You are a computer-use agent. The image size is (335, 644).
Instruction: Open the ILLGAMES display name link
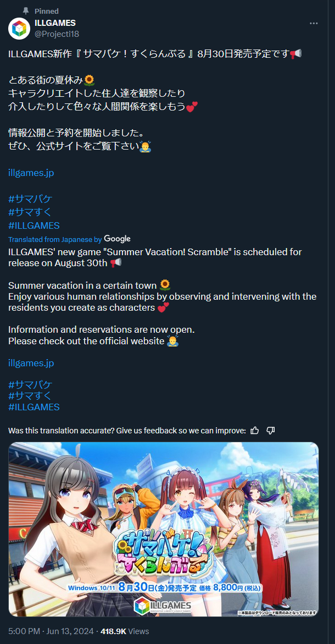click(x=55, y=23)
